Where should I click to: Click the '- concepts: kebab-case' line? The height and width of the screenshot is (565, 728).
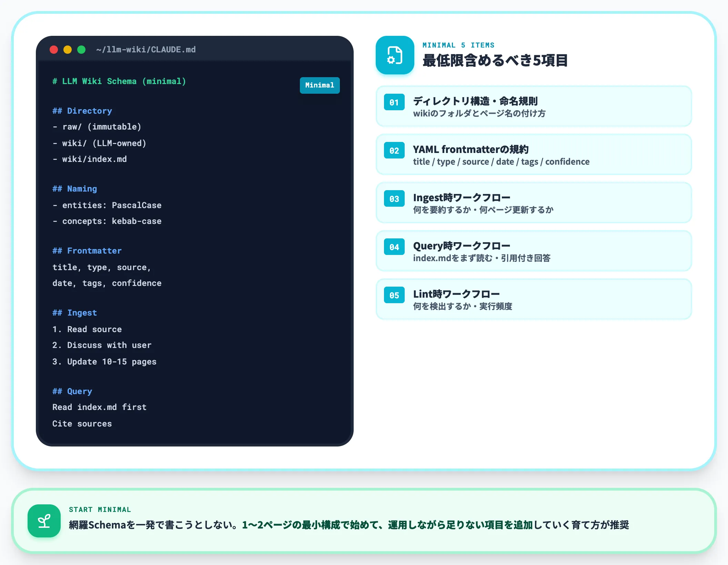pos(107,221)
